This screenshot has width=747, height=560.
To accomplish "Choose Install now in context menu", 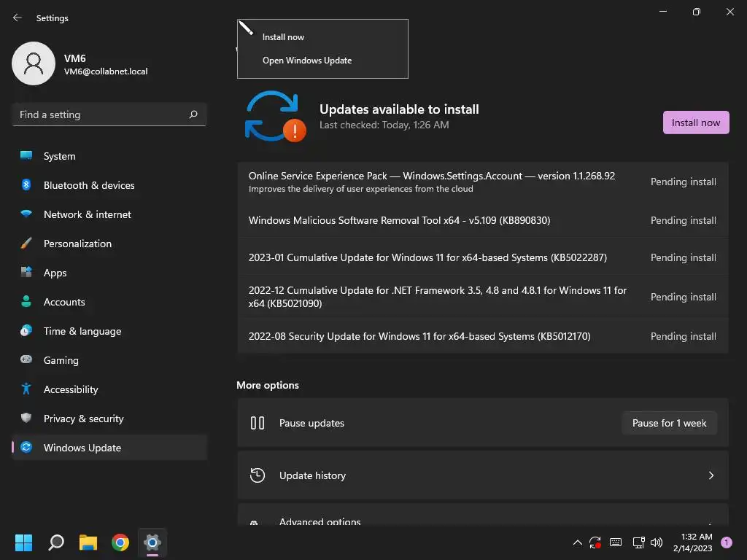I will [322, 37].
